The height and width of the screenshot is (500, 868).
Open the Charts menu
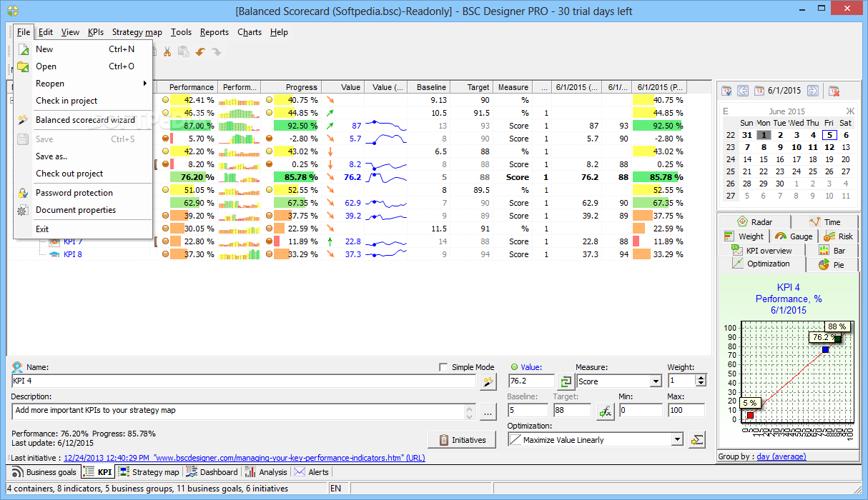(250, 32)
